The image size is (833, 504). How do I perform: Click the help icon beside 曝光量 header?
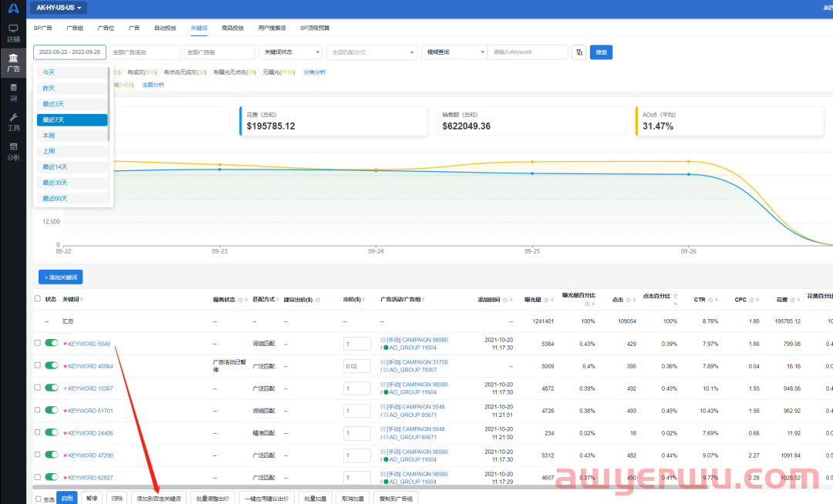point(547,301)
